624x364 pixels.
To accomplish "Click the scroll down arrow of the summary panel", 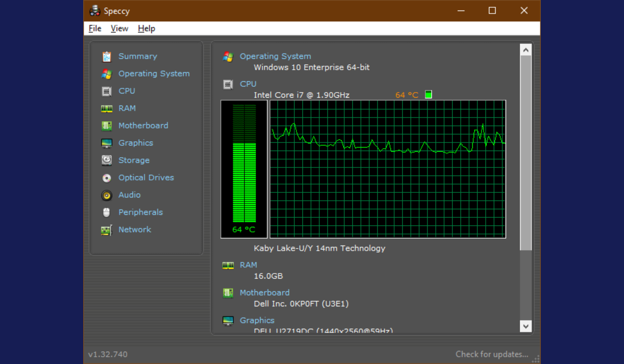I will click(x=526, y=326).
